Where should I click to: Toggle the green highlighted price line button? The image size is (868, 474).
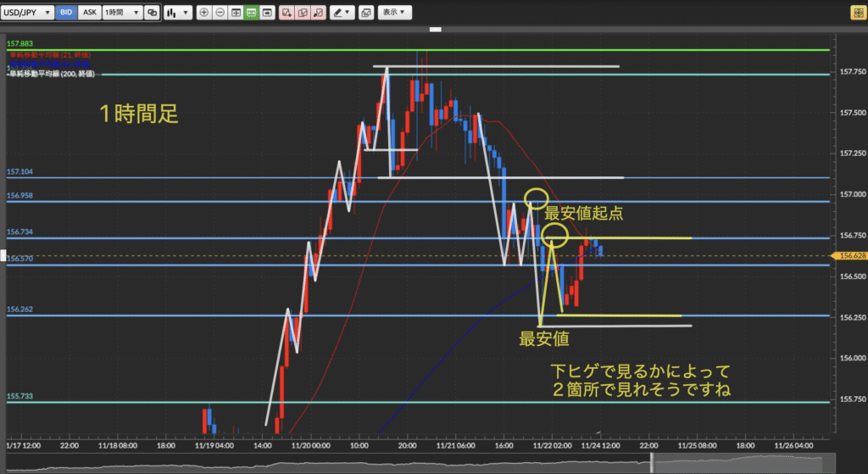[x=251, y=14]
